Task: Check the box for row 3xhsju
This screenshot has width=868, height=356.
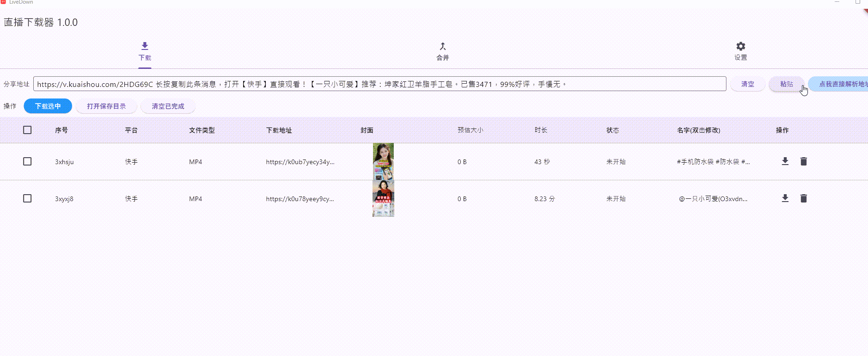Action: pyautogui.click(x=27, y=161)
